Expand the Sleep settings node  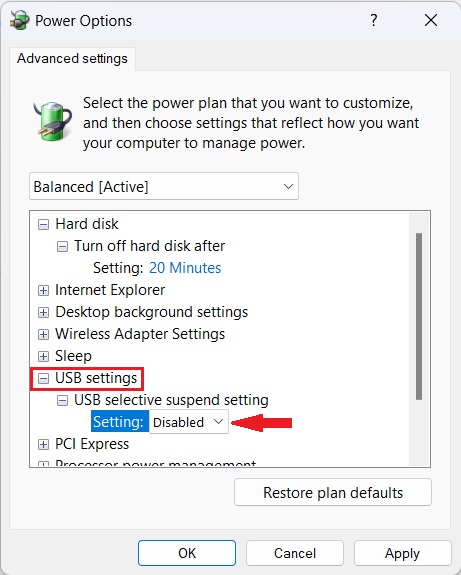43,356
